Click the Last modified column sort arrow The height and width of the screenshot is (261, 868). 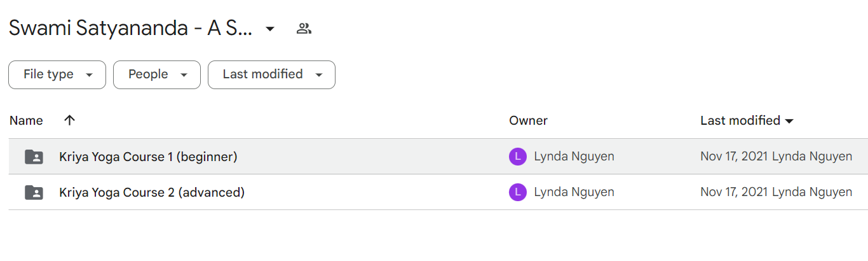pyautogui.click(x=790, y=121)
